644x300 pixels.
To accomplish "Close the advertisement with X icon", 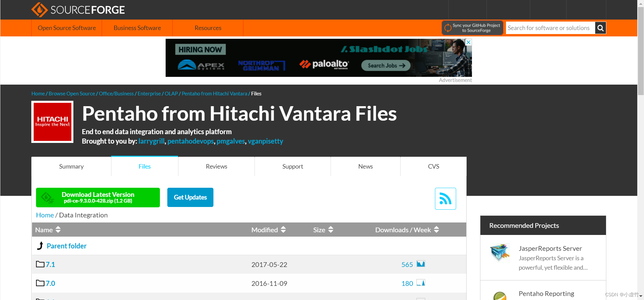I will [x=468, y=42].
